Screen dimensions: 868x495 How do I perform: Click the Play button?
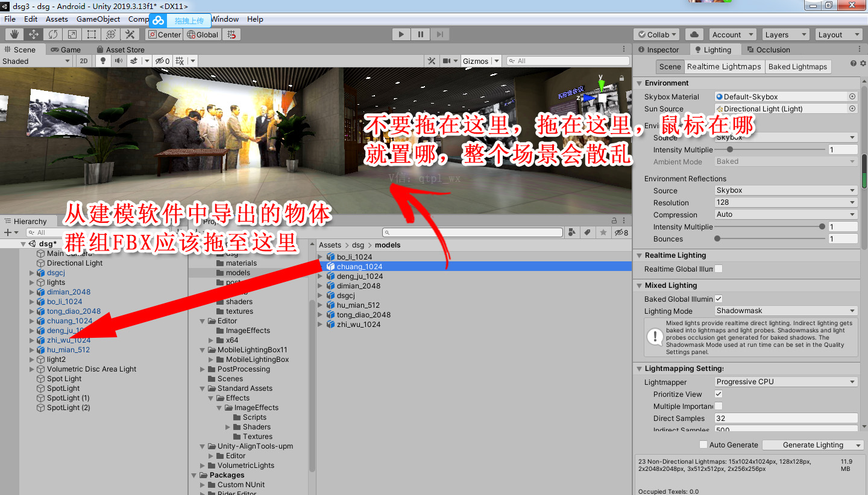point(401,34)
